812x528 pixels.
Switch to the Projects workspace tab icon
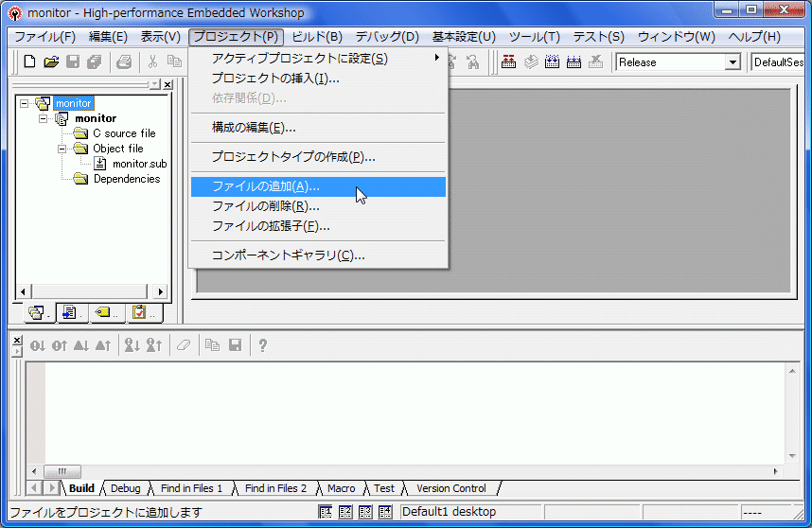tap(37, 312)
